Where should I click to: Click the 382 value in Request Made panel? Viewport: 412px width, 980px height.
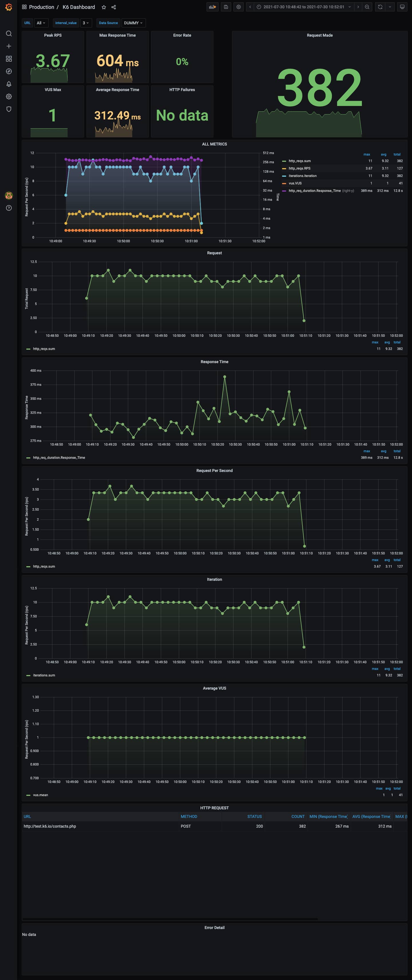click(320, 88)
